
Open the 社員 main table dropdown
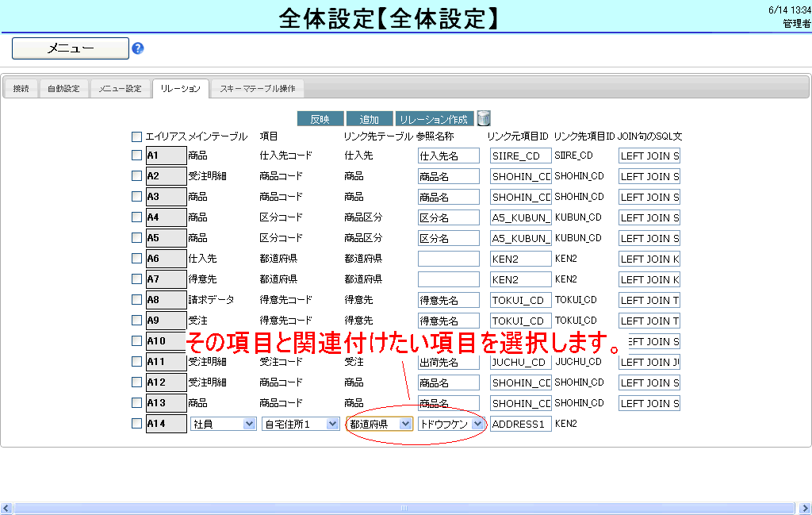(x=224, y=425)
